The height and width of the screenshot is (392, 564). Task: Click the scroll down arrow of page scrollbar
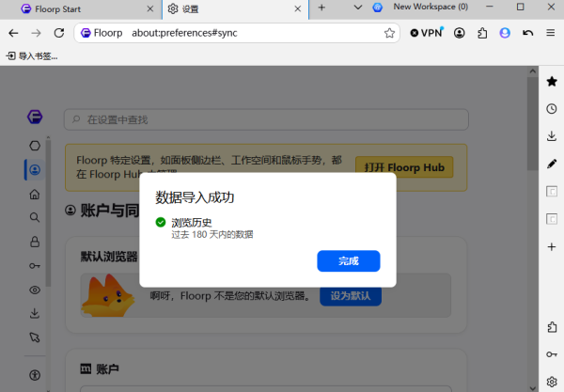click(x=533, y=388)
